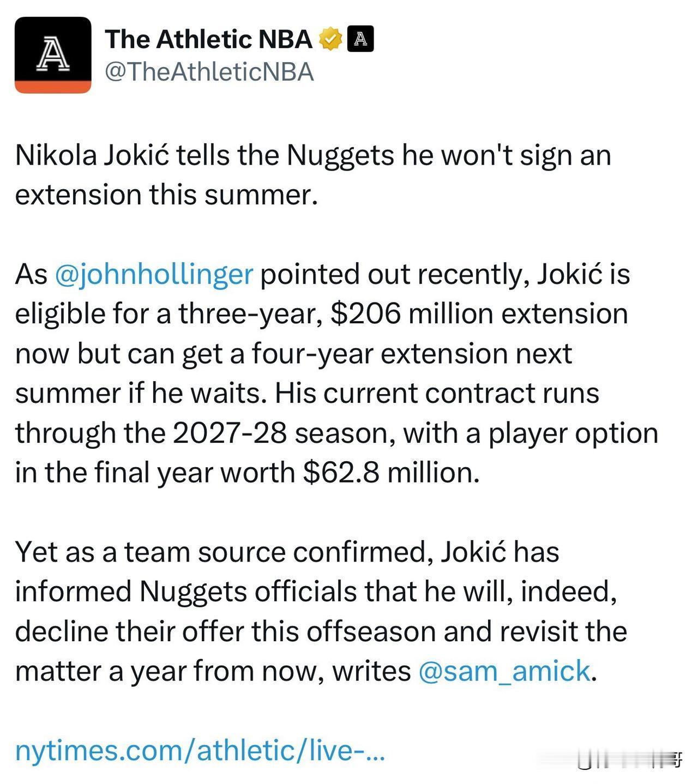The image size is (698, 784).
Task: Open the @johnhollinger mention
Action: [x=154, y=274]
